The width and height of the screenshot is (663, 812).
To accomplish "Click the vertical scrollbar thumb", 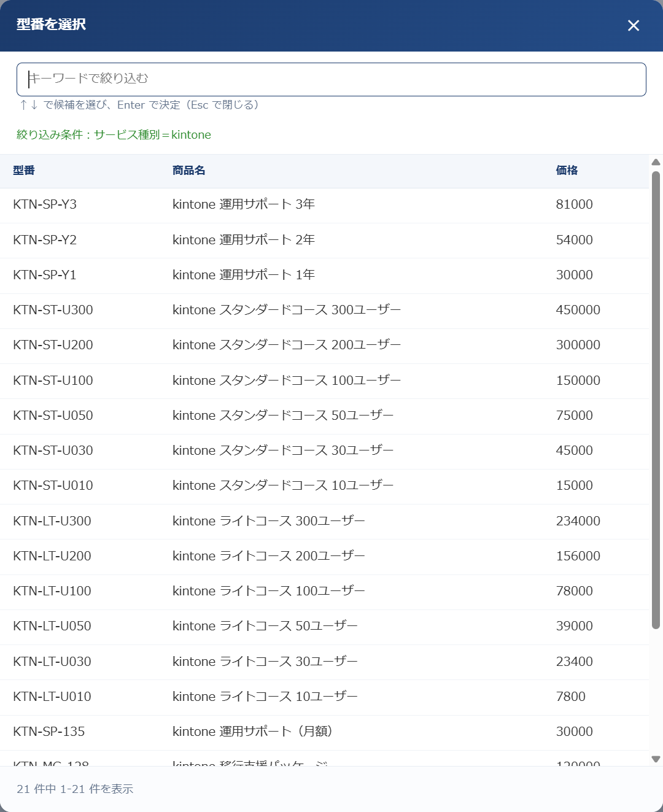I will (x=656, y=400).
